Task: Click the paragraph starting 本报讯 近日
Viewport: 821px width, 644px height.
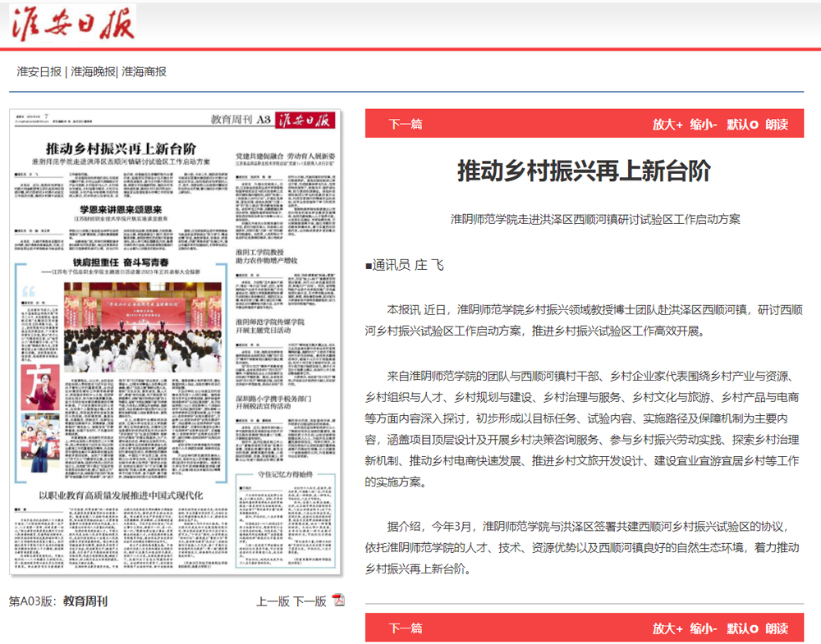Action: click(x=585, y=320)
